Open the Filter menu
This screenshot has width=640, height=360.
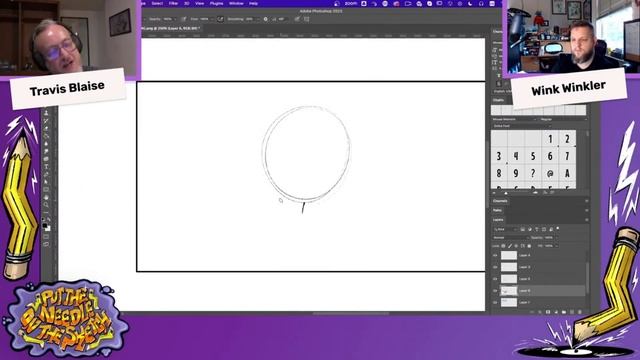pos(173,3)
